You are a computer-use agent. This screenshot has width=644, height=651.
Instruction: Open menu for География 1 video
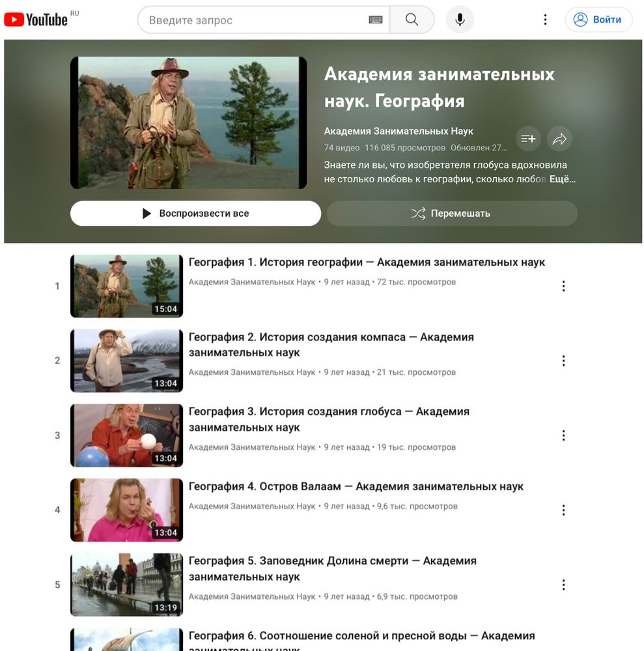tap(563, 286)
